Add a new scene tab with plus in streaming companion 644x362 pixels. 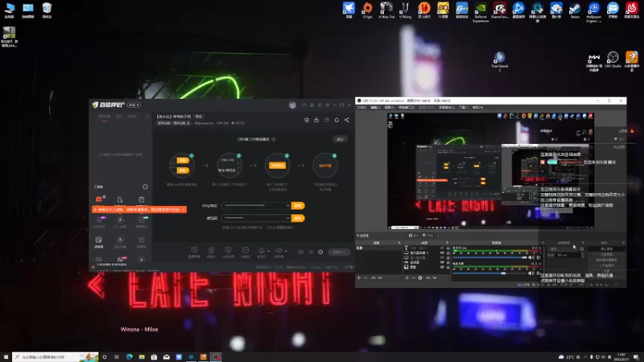(x=148, y=117)
